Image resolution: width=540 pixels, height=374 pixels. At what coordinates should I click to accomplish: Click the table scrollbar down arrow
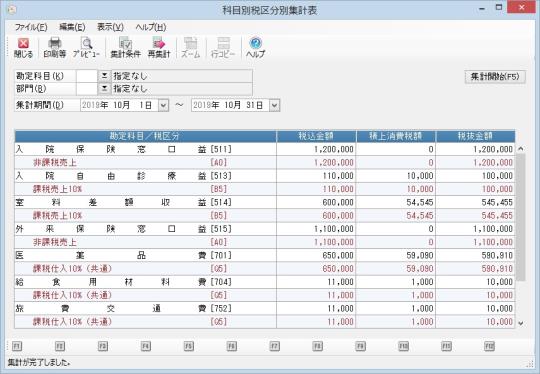[520, 323]
